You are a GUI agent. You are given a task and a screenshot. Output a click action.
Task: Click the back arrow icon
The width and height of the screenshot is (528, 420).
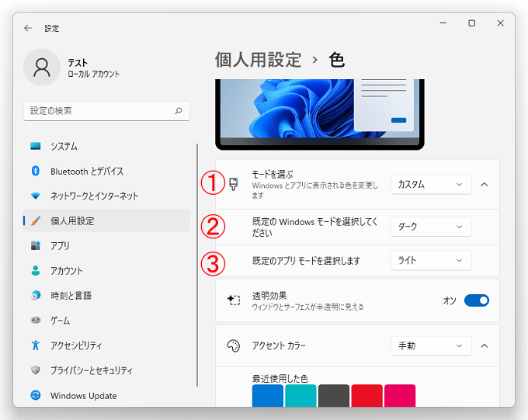(x=28, y=28)
